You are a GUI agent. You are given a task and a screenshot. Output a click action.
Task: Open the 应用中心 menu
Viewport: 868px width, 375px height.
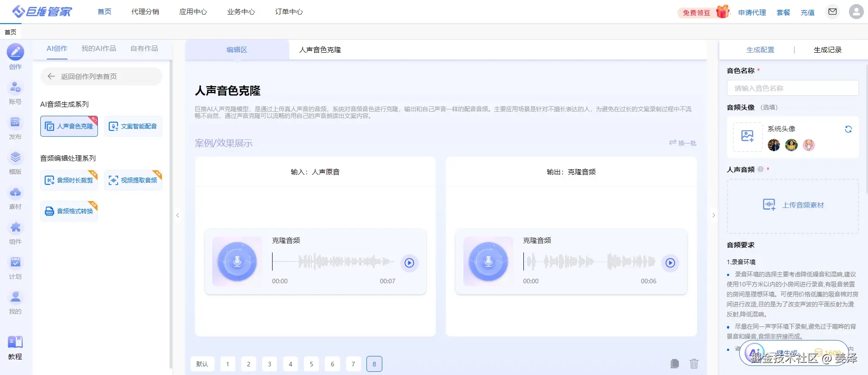coord(193,11)
